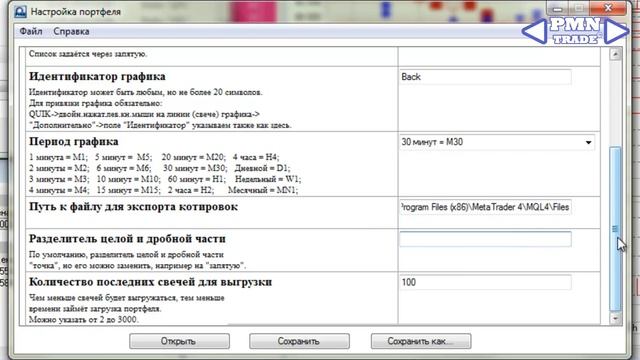Click the text Можно указать от 2 до 3000
Viewport: 640px width, 360px height.
pyautogui.click(x=84, y=320)
